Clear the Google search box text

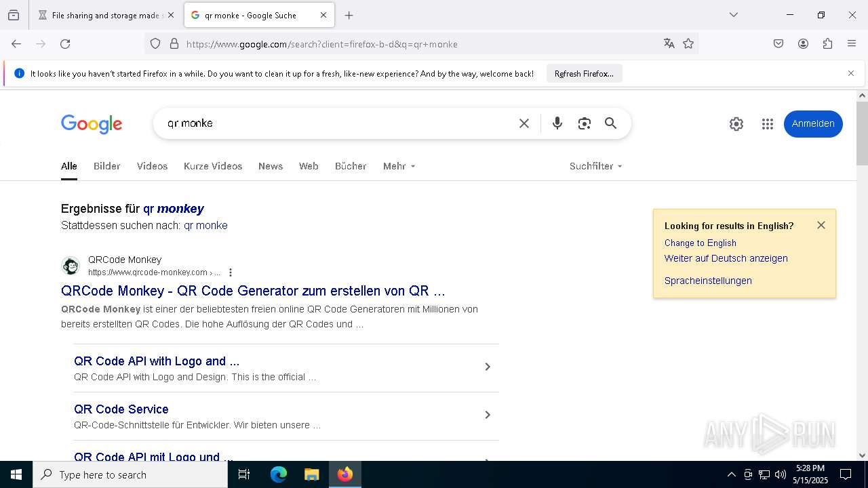pyautogui.click(x=524, y=123)
